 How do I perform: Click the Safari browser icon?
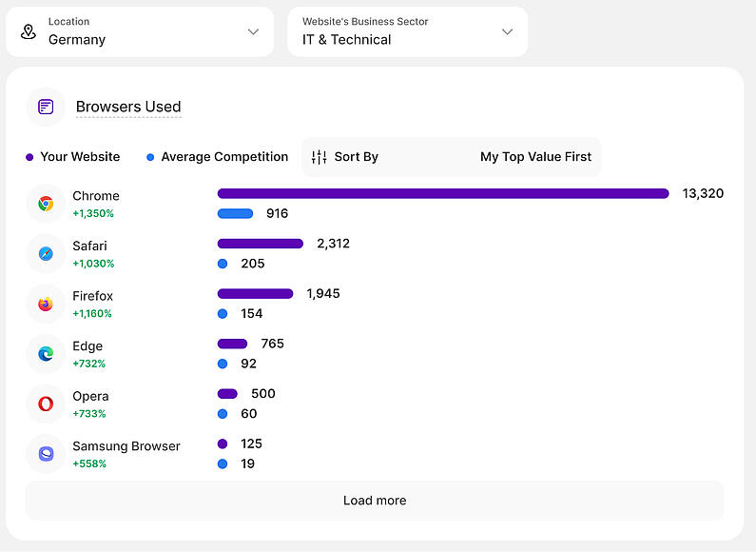click(x=46, y=253)
